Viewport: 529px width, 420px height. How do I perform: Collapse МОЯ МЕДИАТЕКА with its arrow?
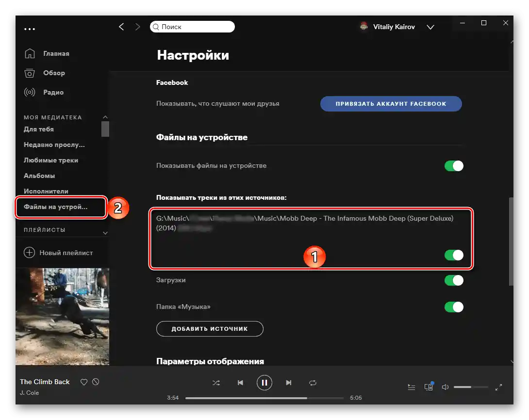pos(105,117)
